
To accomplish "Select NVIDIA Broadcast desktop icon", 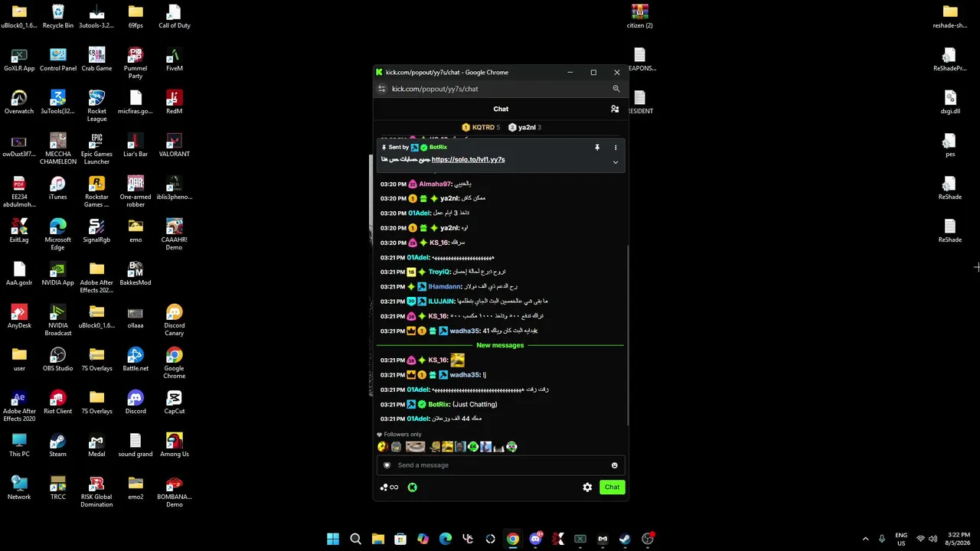I will [58, 320].
